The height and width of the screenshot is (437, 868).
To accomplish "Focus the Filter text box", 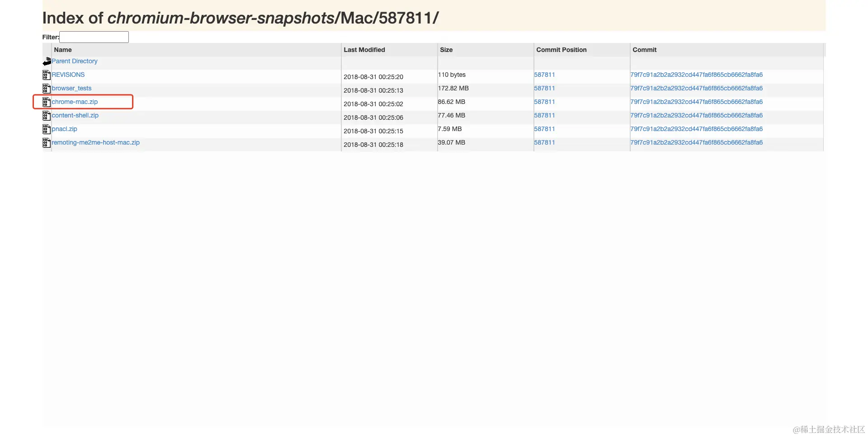I will click(94, 37).
